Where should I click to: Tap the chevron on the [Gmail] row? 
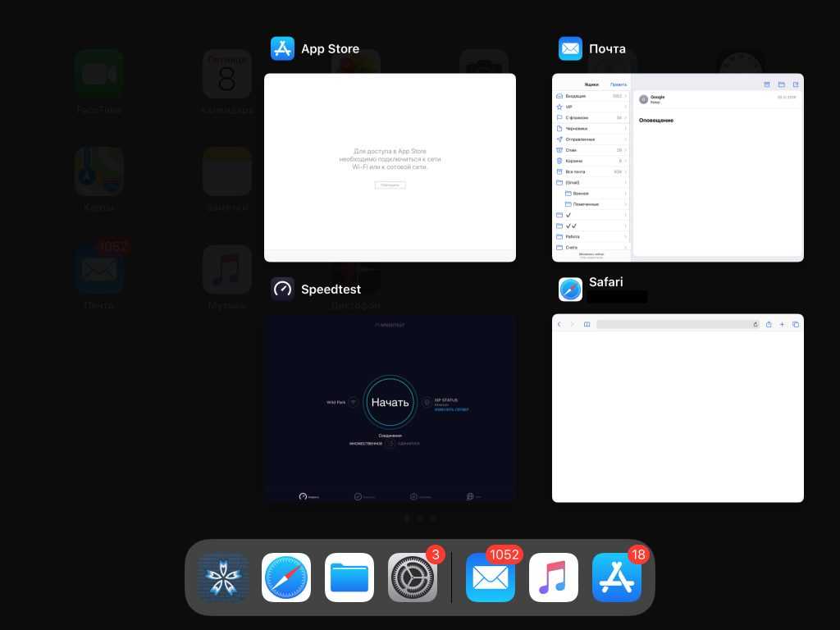tap(626, 183)
